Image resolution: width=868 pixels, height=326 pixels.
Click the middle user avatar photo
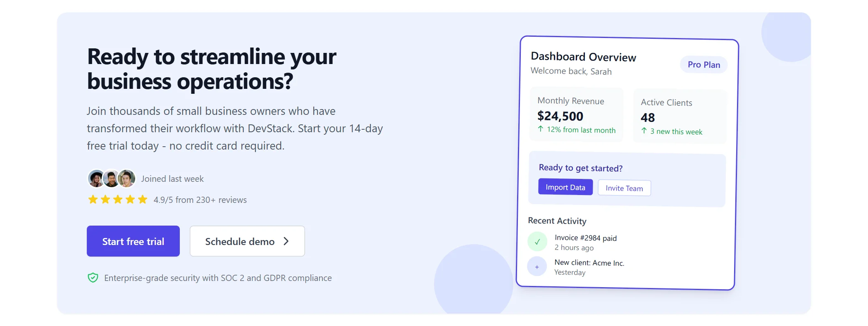click(x=111, y=178)
